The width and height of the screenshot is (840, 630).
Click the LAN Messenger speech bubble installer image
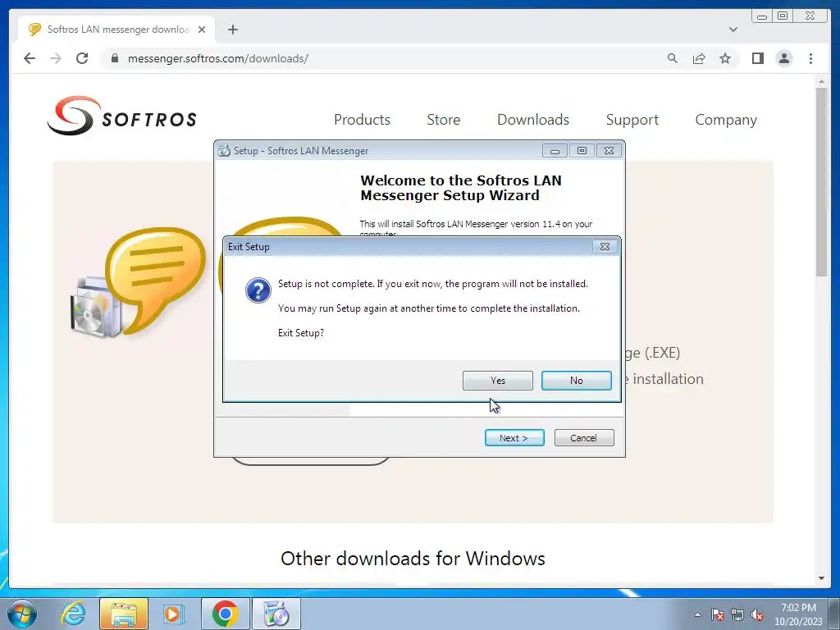tap(138, 282)
